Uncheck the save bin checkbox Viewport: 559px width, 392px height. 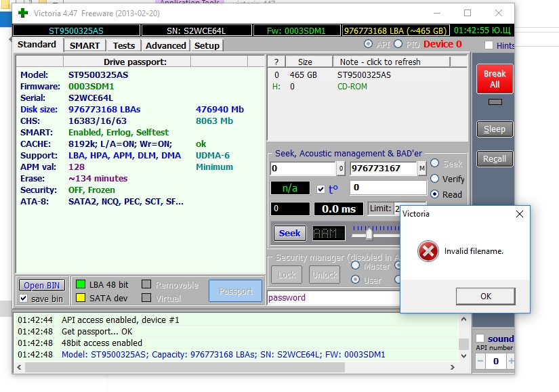24,299
